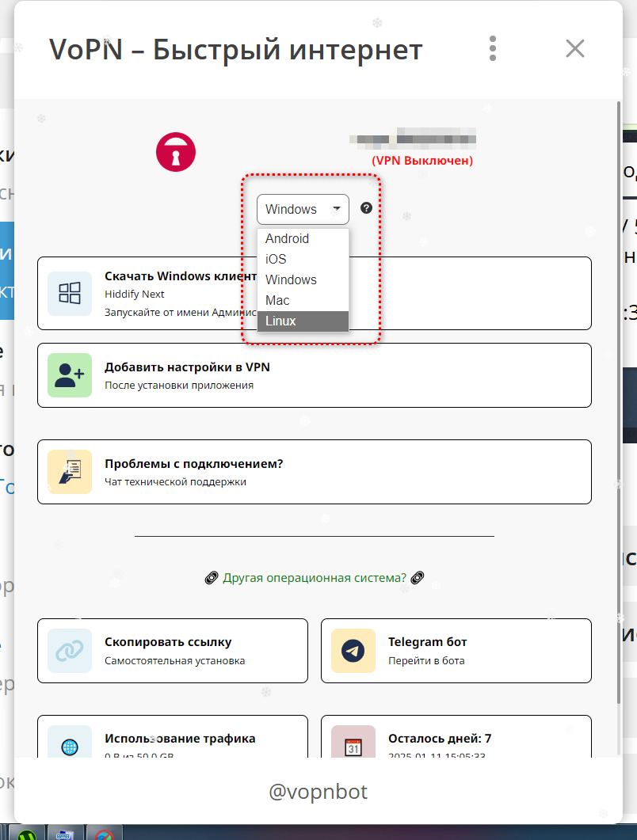Click the calendar days remaining icon
Screen dimensions: 637x840
(353, 746)
